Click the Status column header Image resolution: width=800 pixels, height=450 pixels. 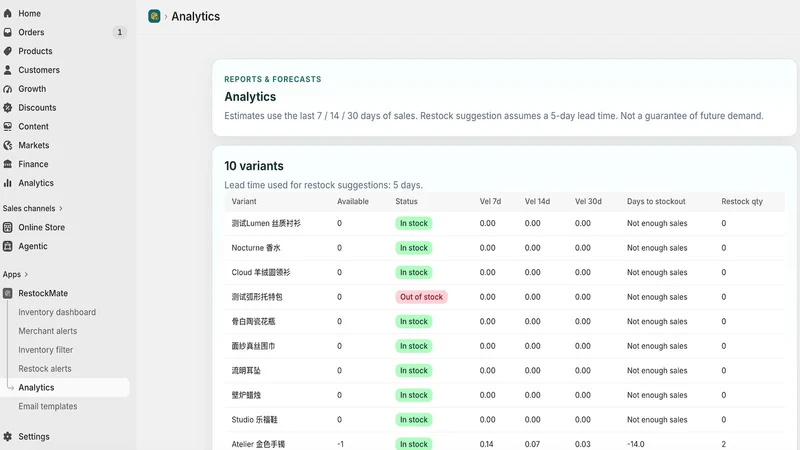point(406,202)
